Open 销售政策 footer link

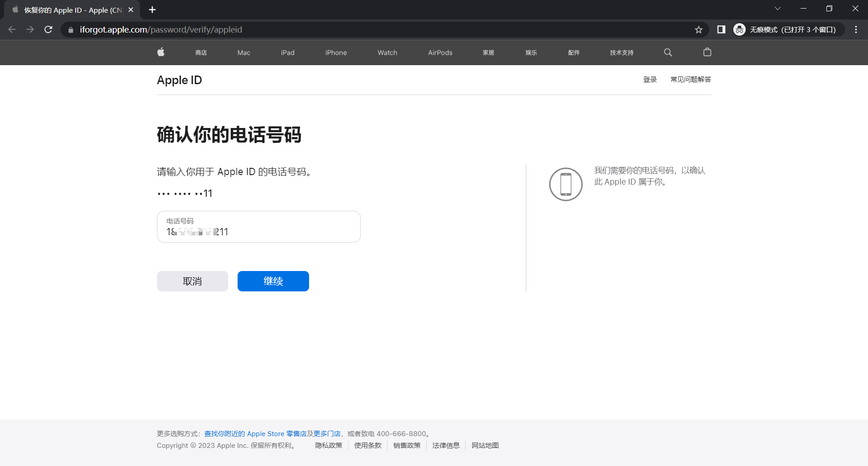click(407, 446)
